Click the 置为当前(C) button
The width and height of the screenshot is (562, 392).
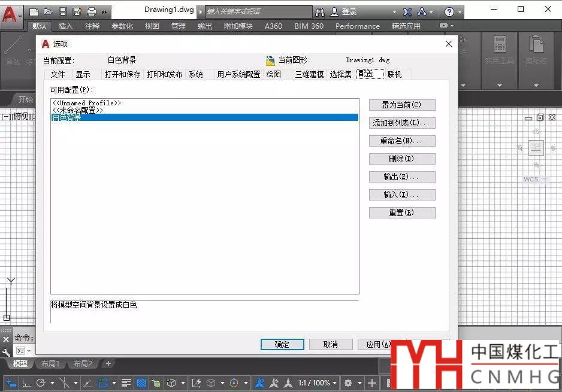tap(402, 105)
